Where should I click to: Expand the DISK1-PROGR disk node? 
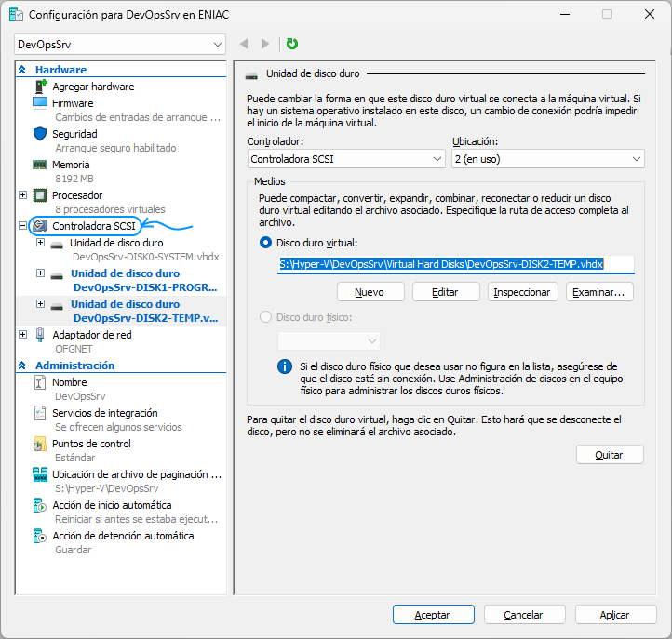[x=40, y=273]
